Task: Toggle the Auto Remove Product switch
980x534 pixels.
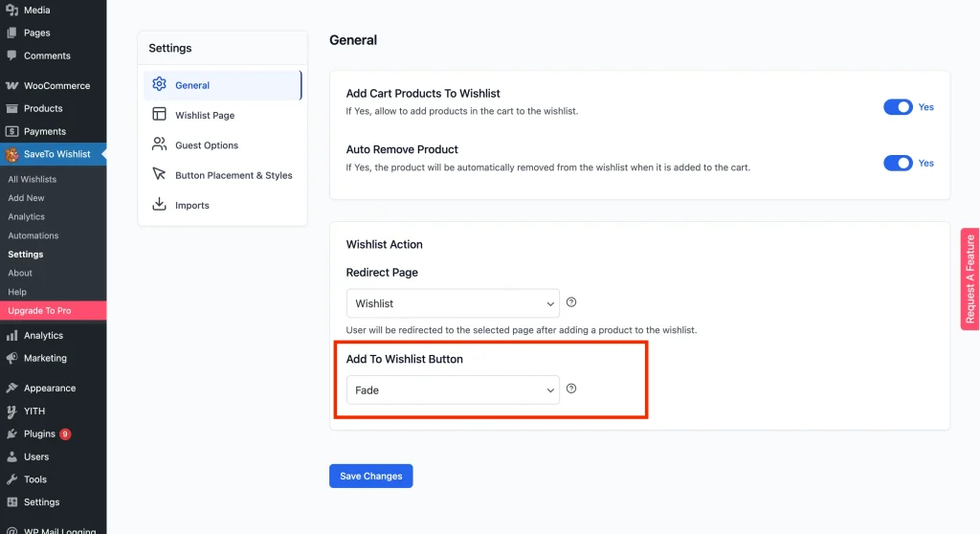Action: [898, 164]
